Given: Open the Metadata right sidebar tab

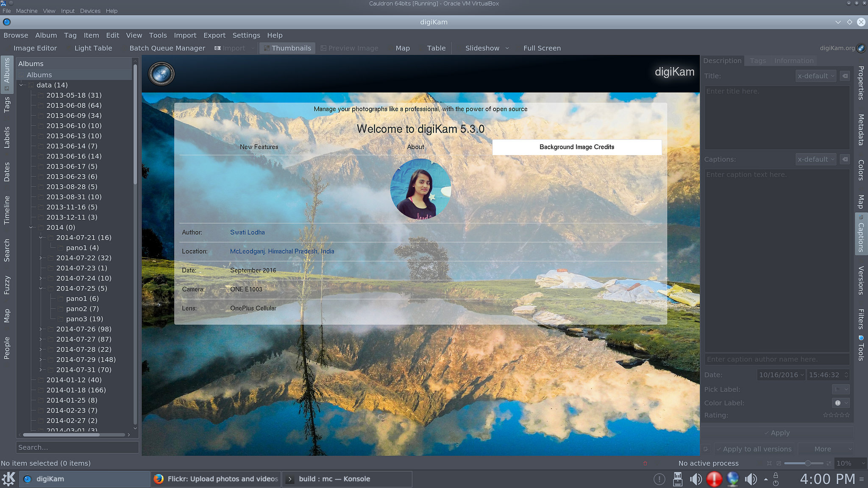Looking at the screenshot, I should point(861,130).
